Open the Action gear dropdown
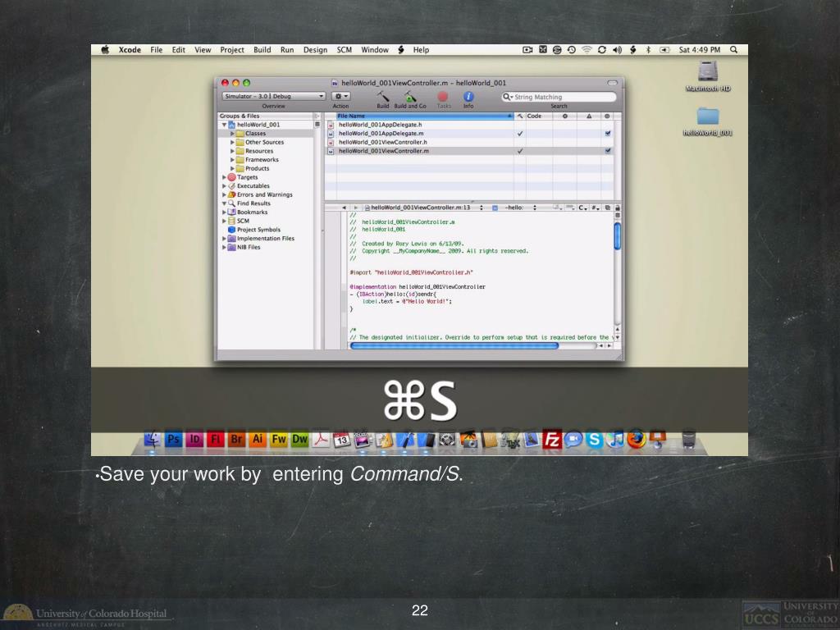The width and height of the screenshot is (840, 630). 340,97
